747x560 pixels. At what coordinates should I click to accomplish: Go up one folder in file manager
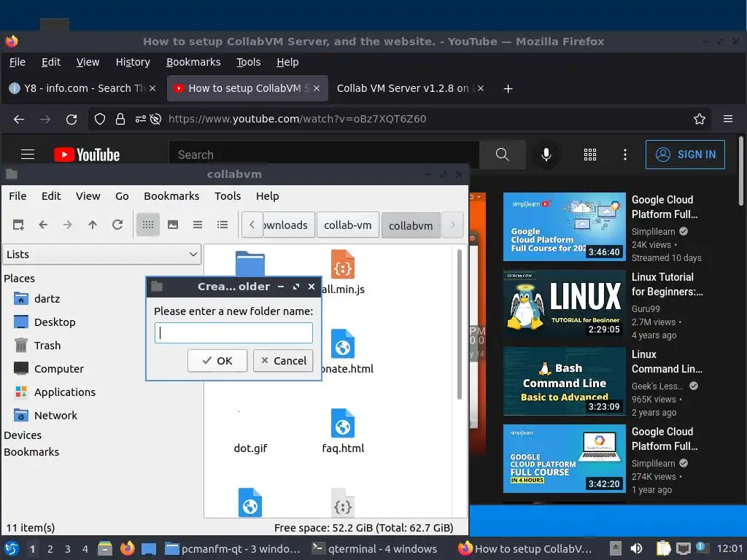pyautogui.click(x=93, y=225)
